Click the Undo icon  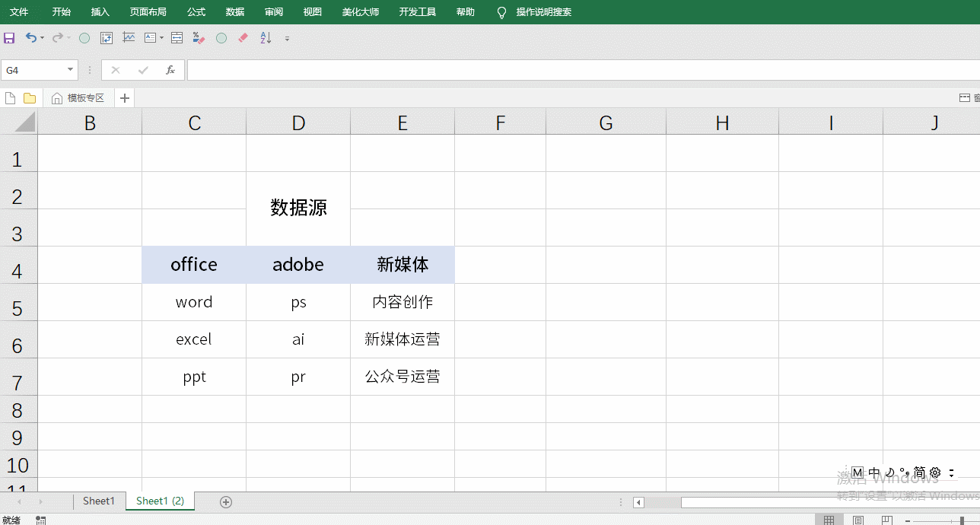pos(30,37)
